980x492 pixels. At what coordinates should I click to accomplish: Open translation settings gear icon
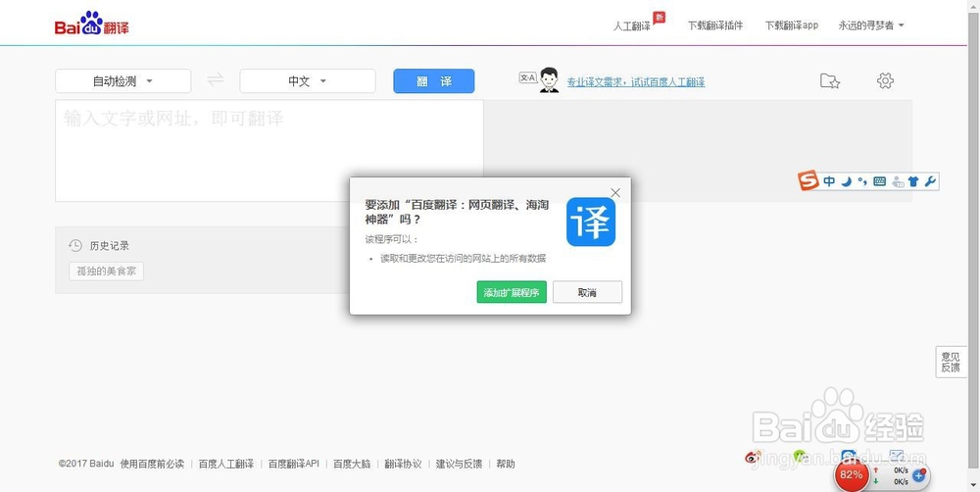885,80
